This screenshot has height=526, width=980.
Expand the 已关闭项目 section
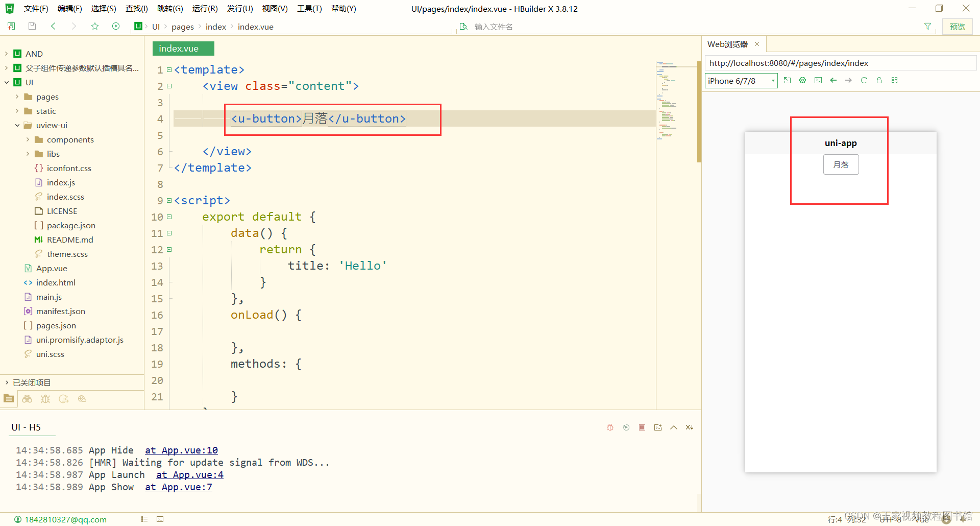[x=6, y=382]
